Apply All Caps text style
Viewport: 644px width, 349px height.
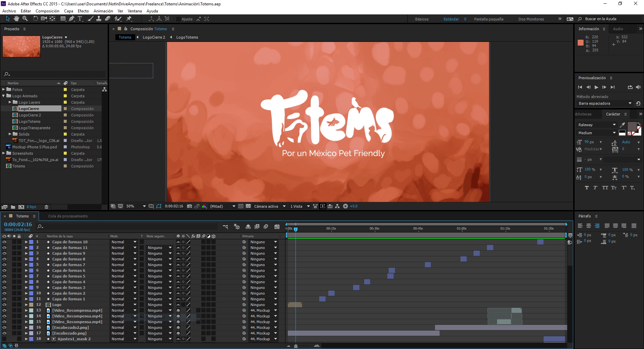[605, 188]
